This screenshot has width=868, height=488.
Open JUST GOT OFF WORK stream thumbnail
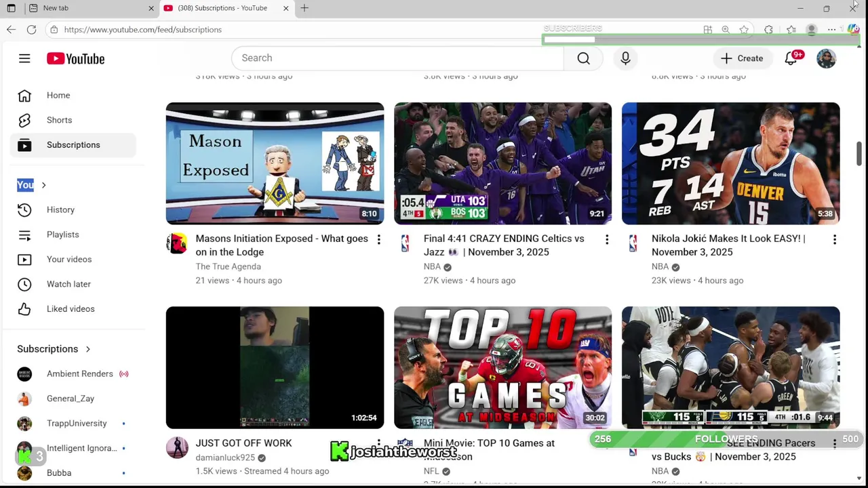point(275,367)
